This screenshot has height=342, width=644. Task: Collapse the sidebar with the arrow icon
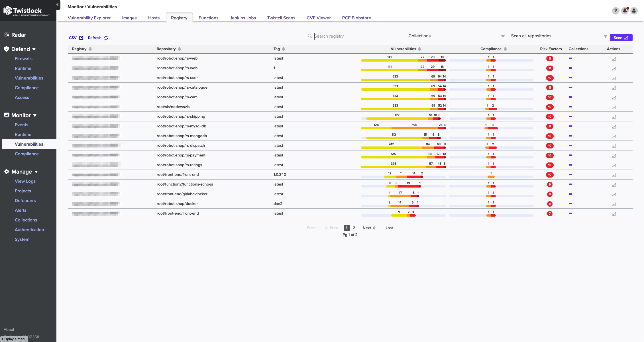57,5
